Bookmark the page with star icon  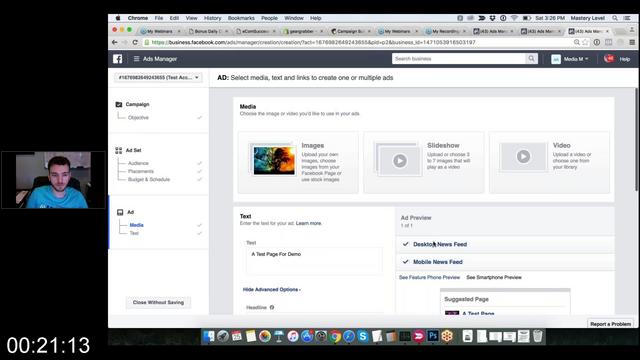(586, 42)
